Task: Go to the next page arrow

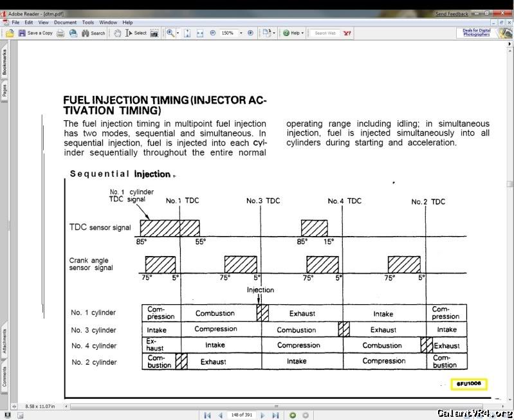Action: click(x=262, y=415)
